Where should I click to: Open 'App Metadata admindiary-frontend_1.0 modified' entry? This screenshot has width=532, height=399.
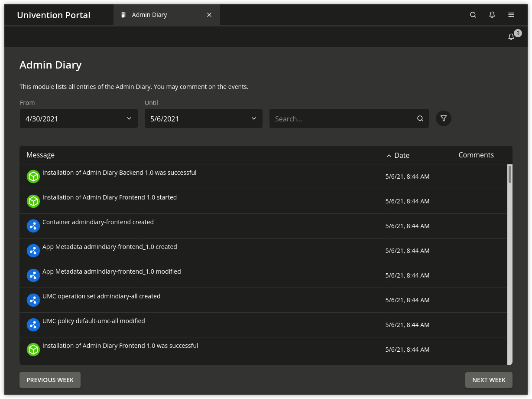pos(112,271)
